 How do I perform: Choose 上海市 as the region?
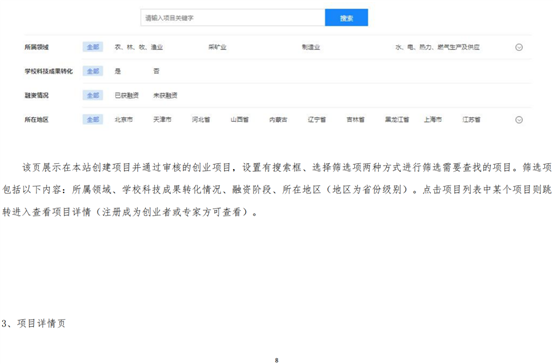433,120
